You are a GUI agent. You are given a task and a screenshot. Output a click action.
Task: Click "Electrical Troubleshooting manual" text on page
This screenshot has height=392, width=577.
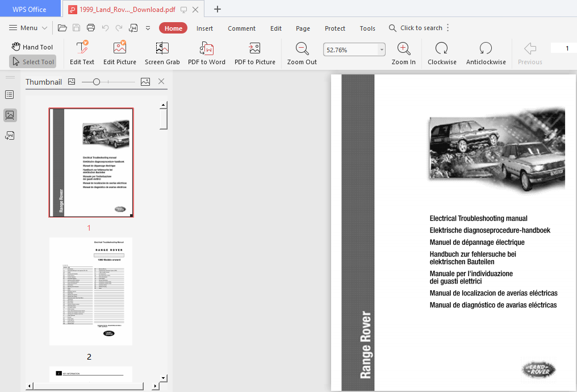point(478,219)
